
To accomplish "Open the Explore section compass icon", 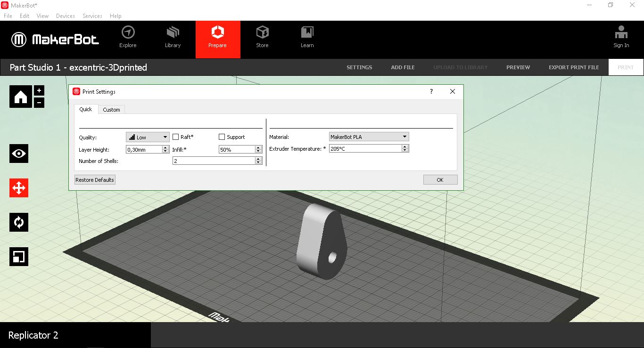I will coord(128,32).
